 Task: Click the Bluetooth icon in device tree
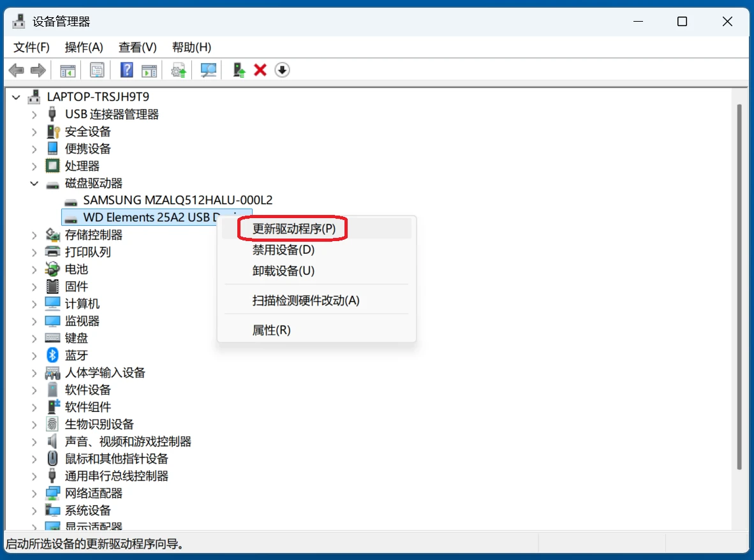pyautogui.click(x=52, y=355)
